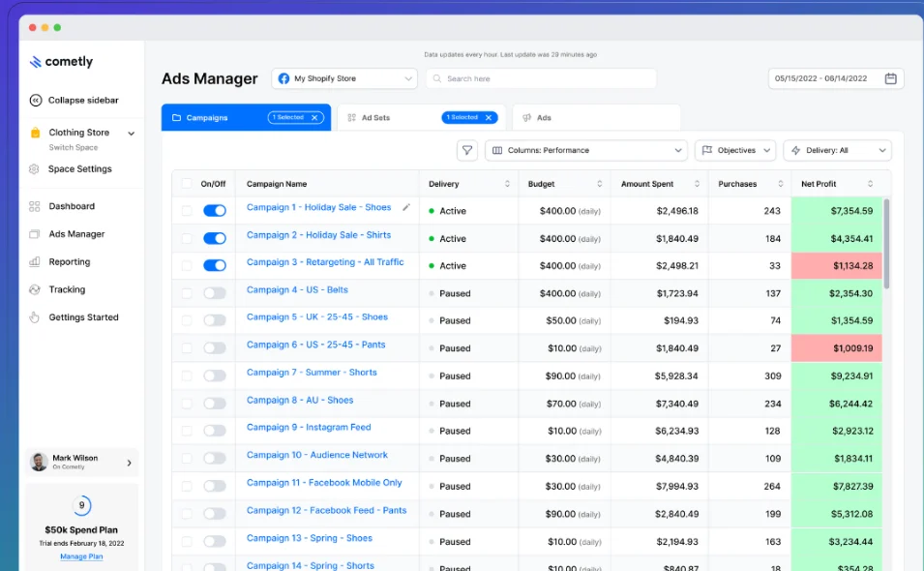Click the red $1,009.19 net profit cell
This screenshot has width=924, height=571.
(837, 348)
